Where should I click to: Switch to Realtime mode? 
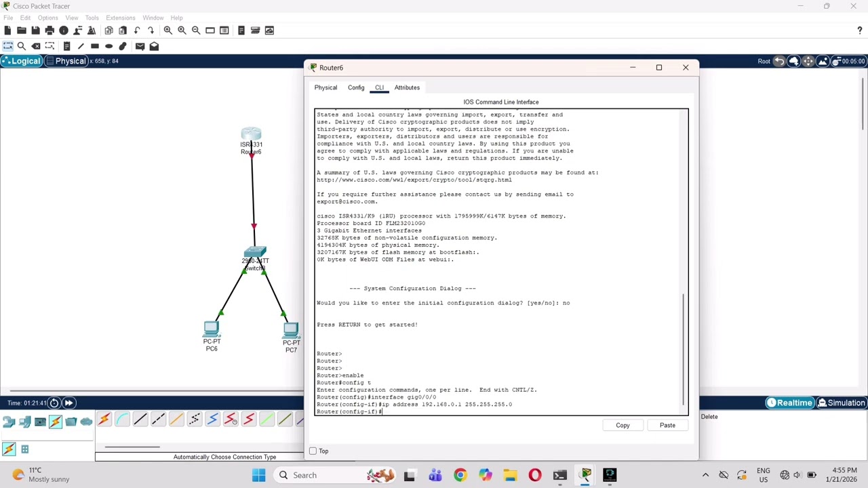tap(789, 403)
